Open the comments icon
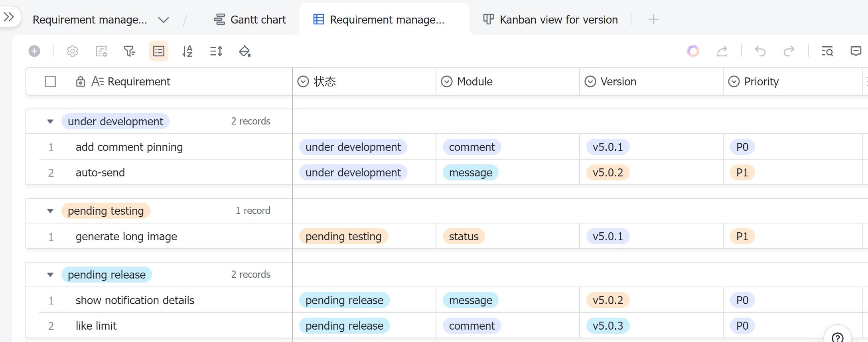The width and height of the screenshot is (868, 342). (856, 51)
